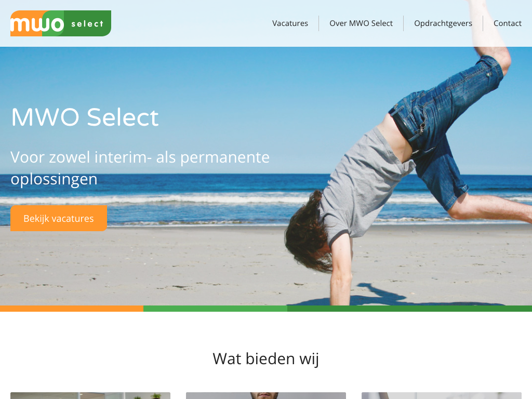Open the Contact navigation link
532x399 pixels.
(507, 23)
